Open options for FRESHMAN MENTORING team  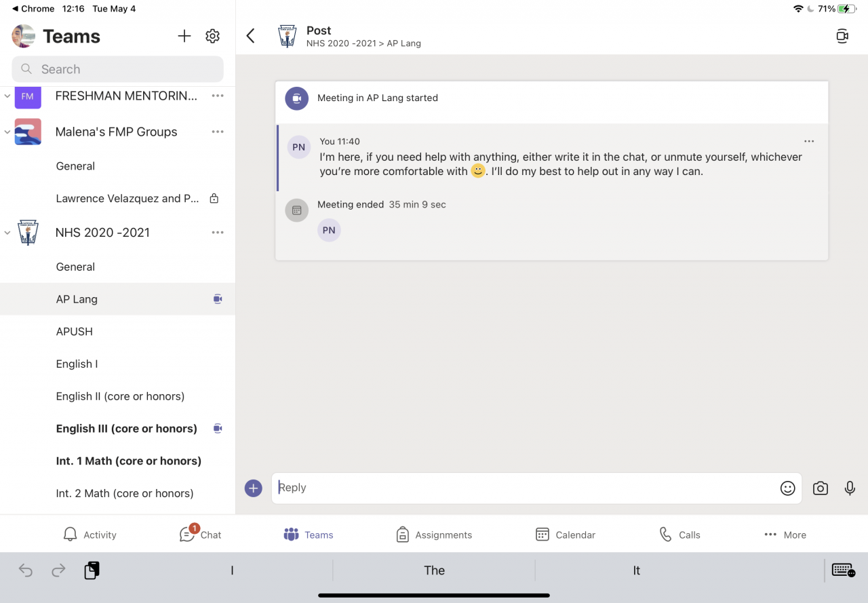pyautogui.click(x=218, y=96)
